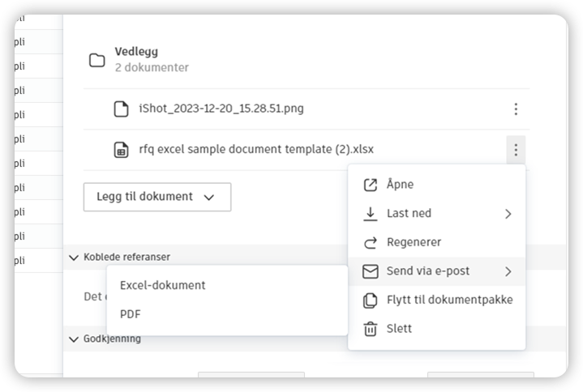Expand the Send via e-post submenu arrow
The image size is (583, 392).
508,271
